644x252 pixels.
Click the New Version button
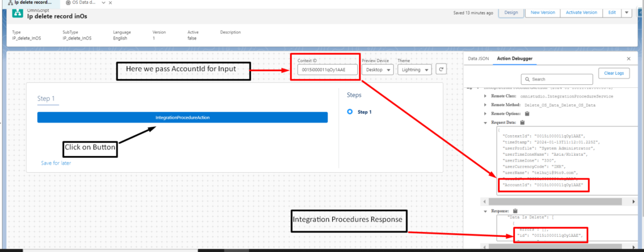click(543, 13)
